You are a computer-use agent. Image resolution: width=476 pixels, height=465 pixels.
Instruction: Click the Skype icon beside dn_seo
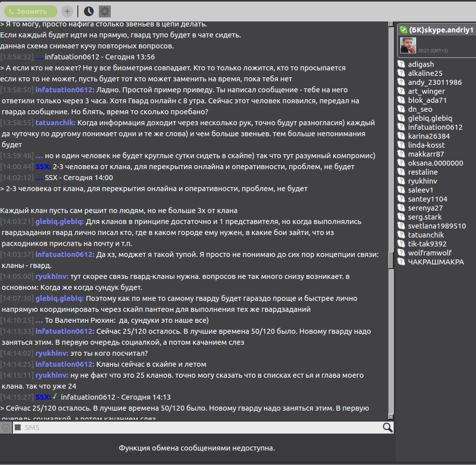click(401, 109)
